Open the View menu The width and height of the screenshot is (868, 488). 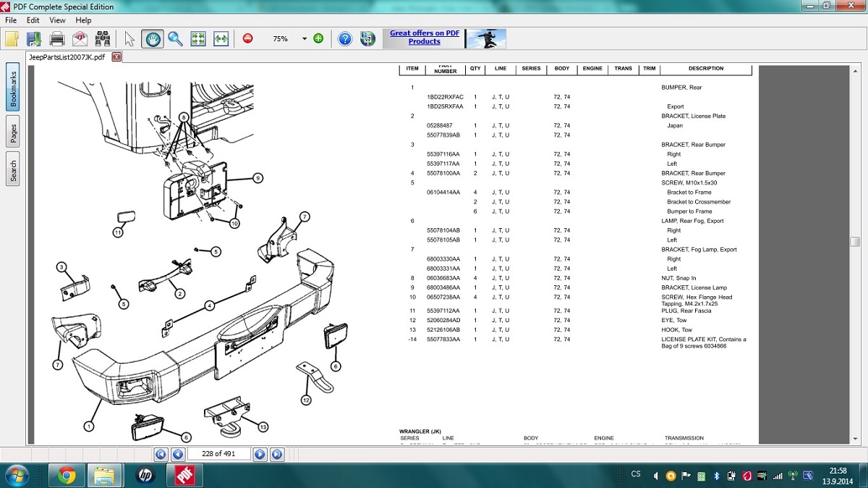pos(58,20)
